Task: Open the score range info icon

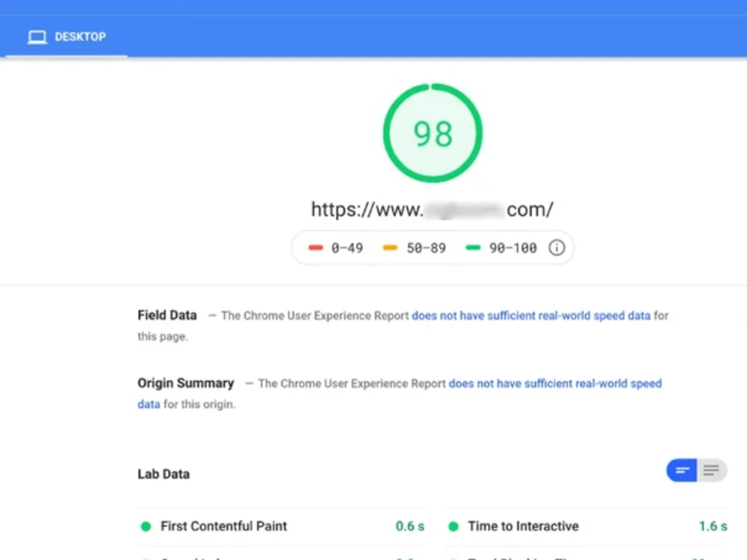Action: coord(557,248)
